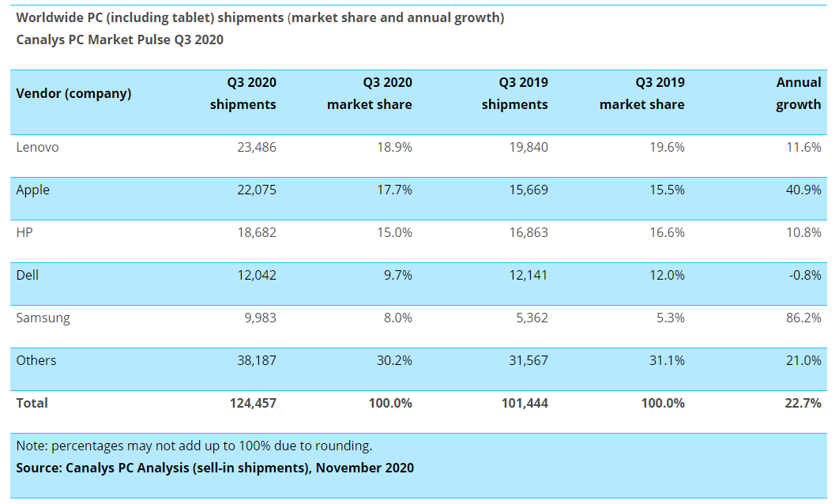Image resolution: width=839 pixels, height=504 pixels.
Task: Click Dell's -0.8% annual growth
Action: (805, 275)
